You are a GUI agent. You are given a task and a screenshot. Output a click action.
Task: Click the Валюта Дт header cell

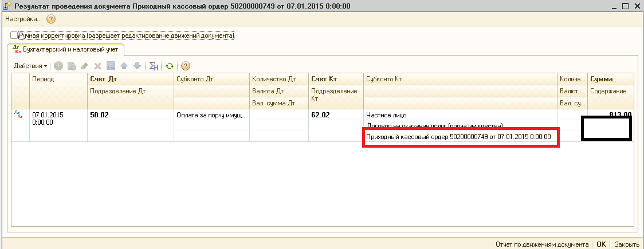(278, 91)
